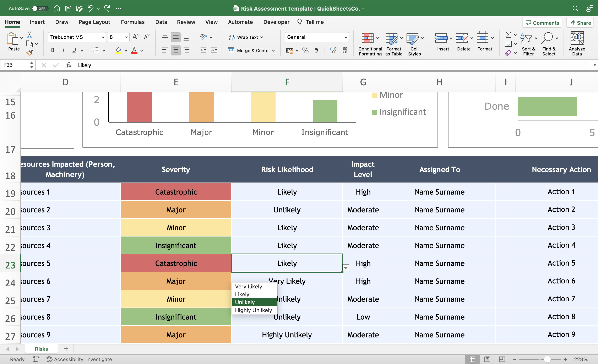Apply percent number format

click(305, 50)
